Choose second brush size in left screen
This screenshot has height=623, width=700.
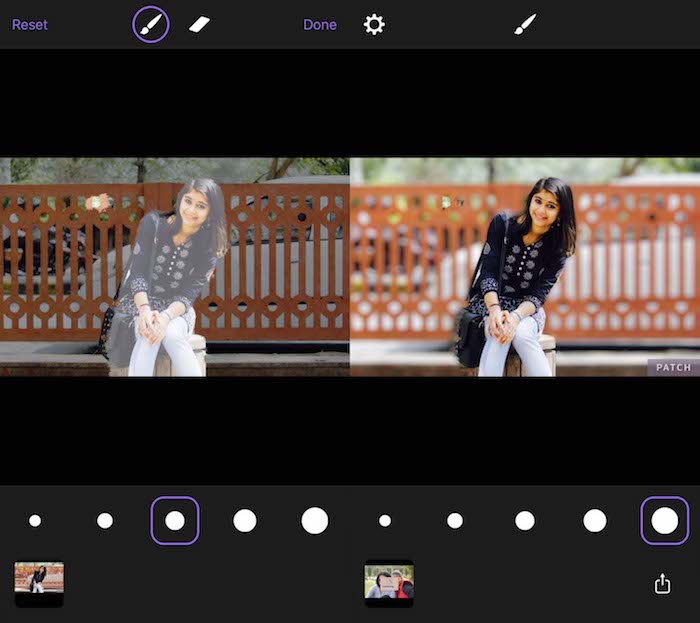click(x=105, y=520)
